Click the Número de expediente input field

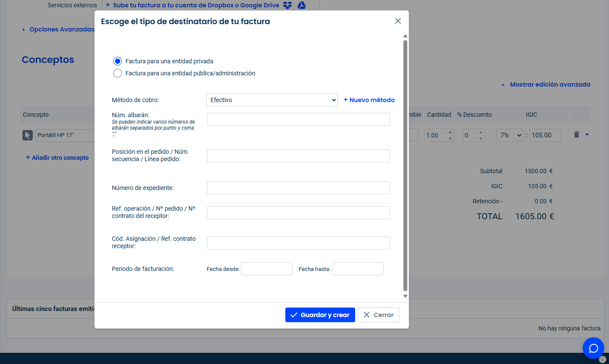pos(298,188)
